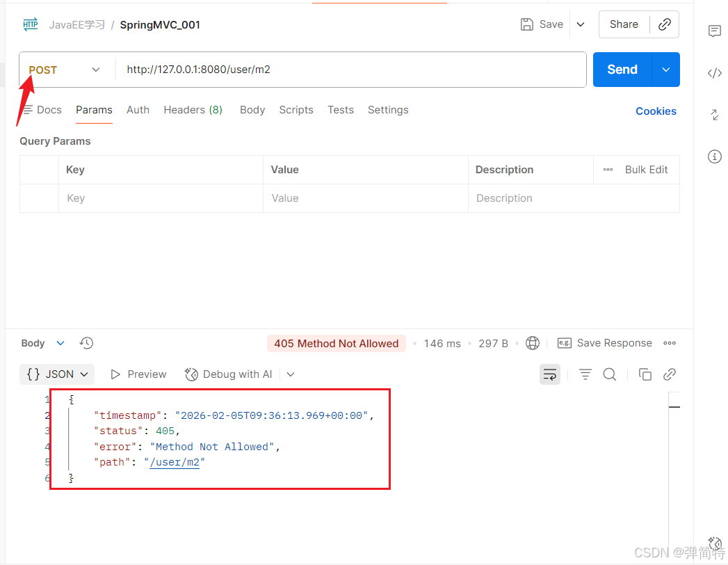Screen dimensions: 728x565
Task: Click the 146 ms response time
Action: tap(442, 343)
